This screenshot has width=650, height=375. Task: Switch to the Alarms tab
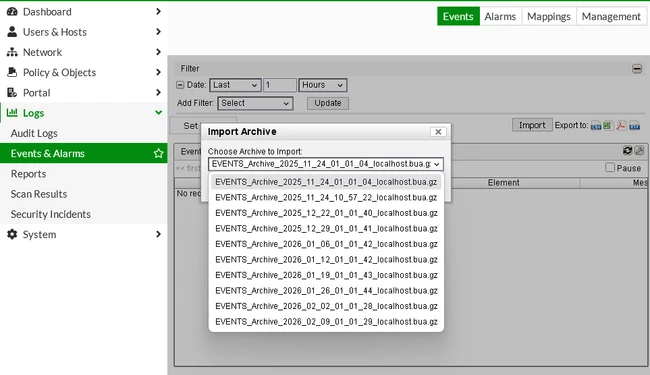pyautogui.click(x=500, y=16)
